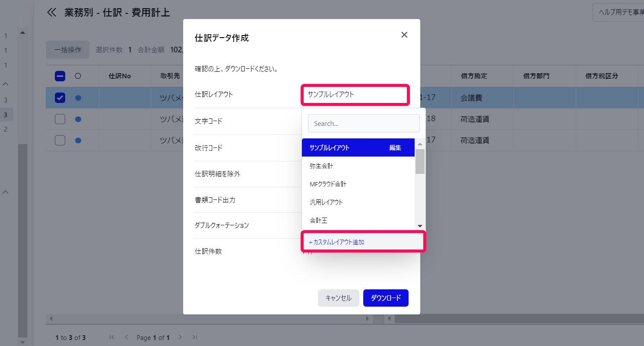Click the 一括操作 button

(67, 50)
